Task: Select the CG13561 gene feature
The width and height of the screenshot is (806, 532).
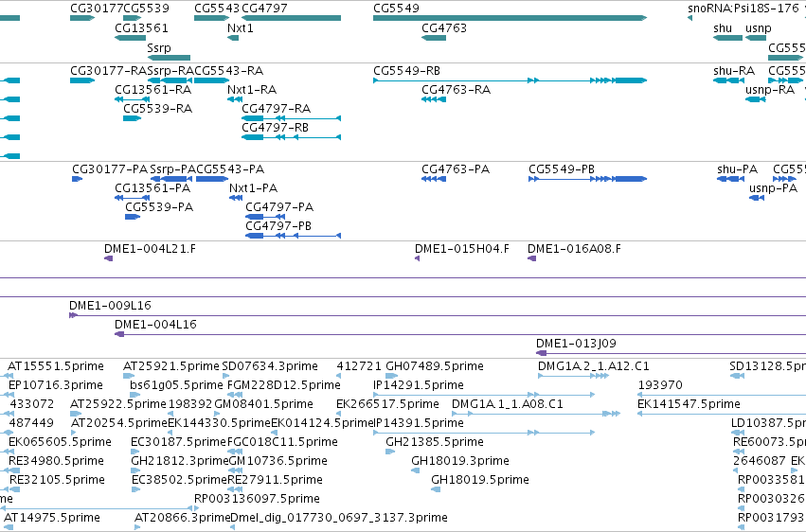Action: 130,38
